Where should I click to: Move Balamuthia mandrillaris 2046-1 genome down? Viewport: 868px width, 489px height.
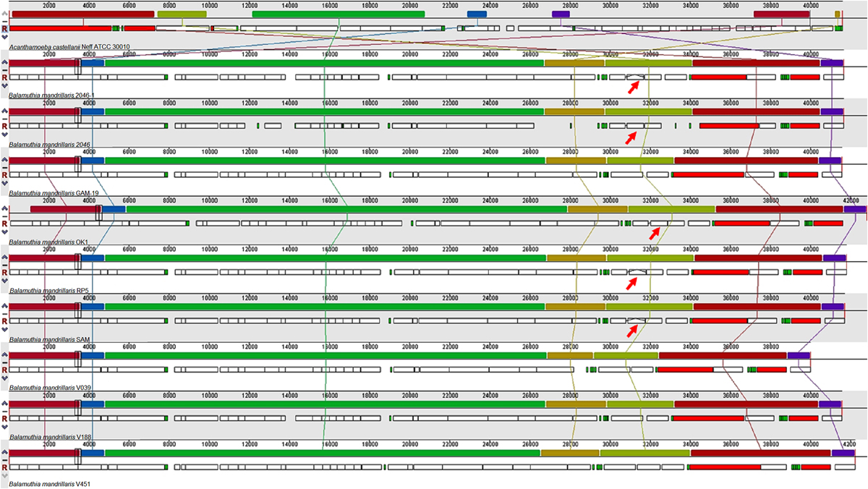(4, 86)
